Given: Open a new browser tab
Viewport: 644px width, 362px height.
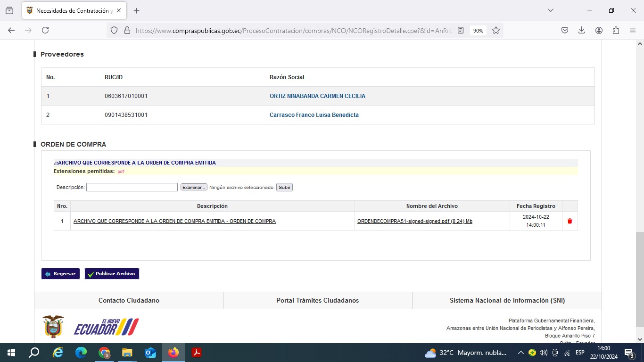Looking at the screenshot, I should pyautogui.click(x=136, y=10).
